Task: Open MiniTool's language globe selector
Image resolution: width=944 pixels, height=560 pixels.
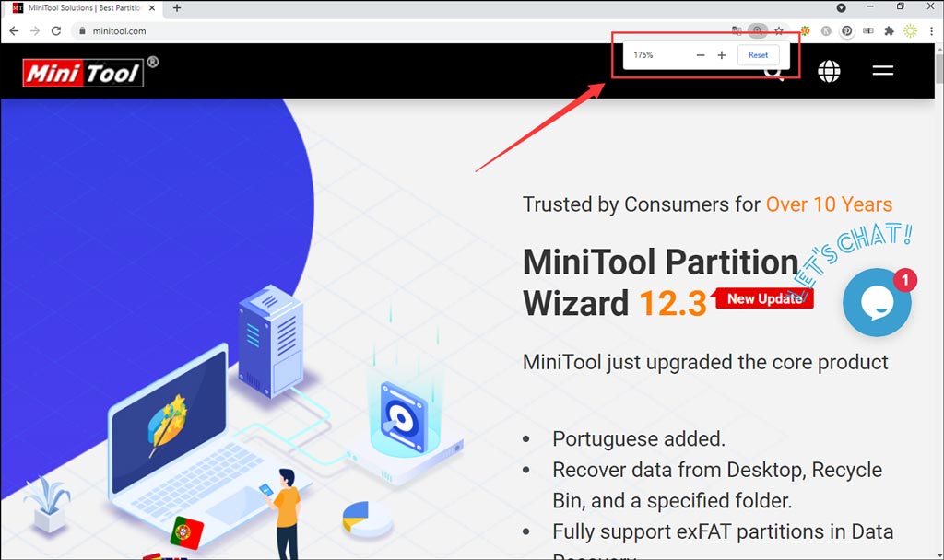Action: tap(829, 70)
